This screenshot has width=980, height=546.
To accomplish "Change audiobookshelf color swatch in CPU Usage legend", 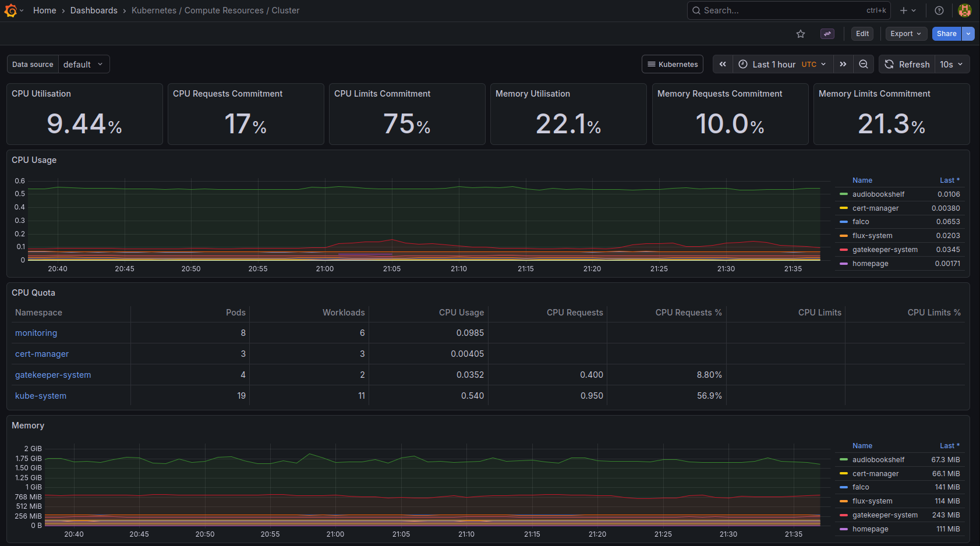I will [843, 194].
